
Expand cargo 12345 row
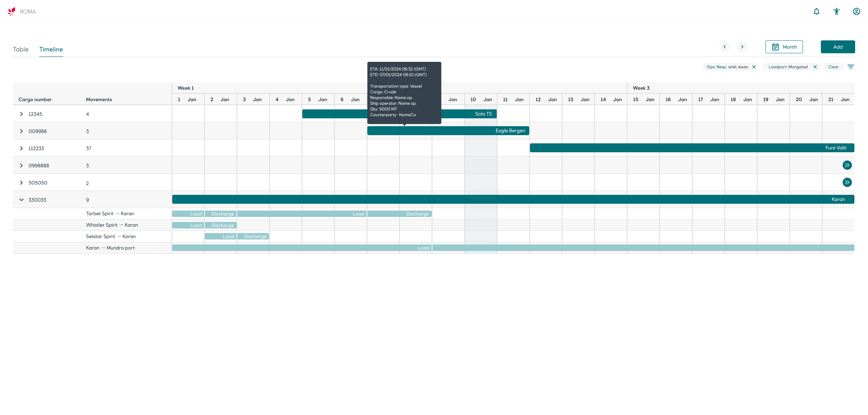[x=21, y=114]
